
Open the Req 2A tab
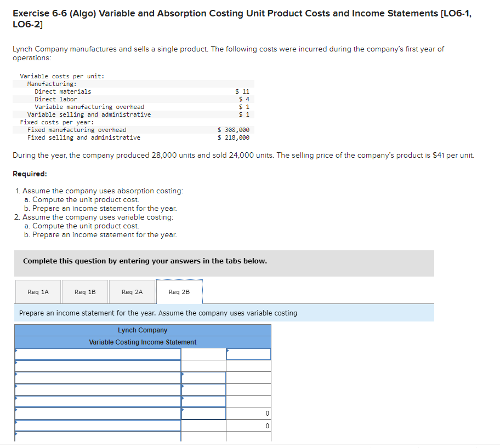pyautogui.click(x=132, y=291)
